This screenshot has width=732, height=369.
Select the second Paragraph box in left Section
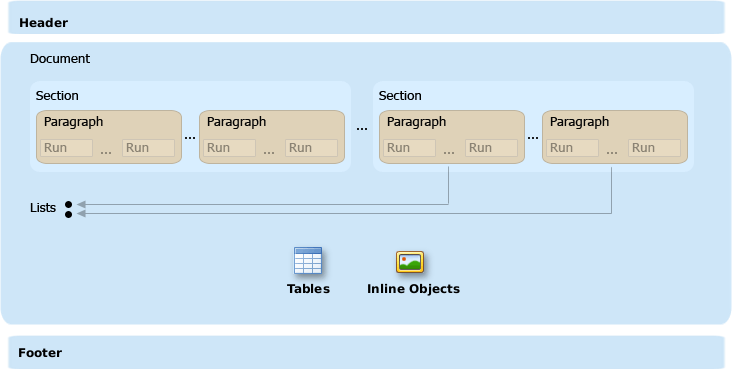[x=272, y=137]
